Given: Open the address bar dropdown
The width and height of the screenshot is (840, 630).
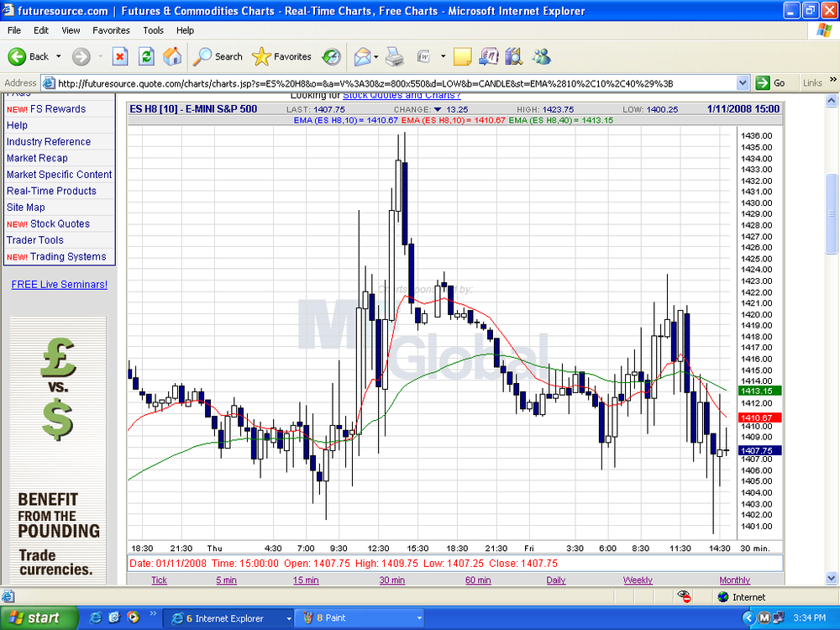Looking at the screenshot, I should 743,83.
